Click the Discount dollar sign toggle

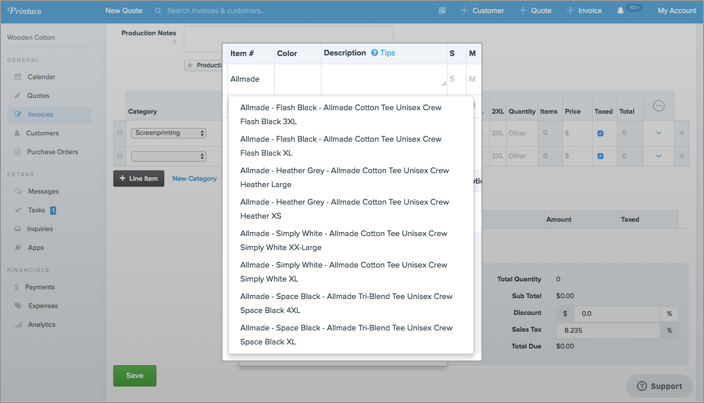[x=565, y=314]
